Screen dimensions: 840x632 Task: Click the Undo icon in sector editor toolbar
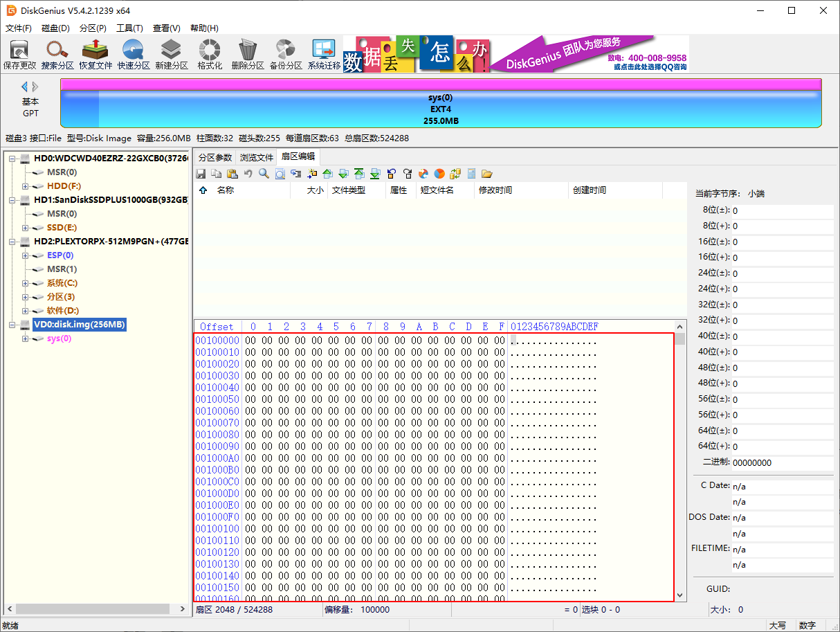pyautogui.click(x=247, y=174)
